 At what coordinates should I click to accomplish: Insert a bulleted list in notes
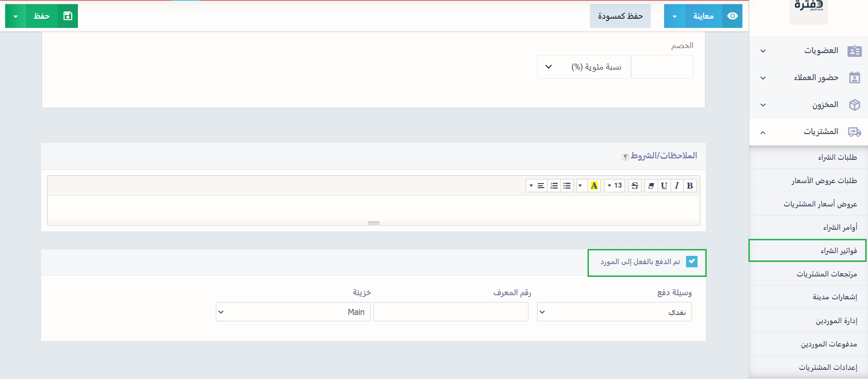(567, 186)
